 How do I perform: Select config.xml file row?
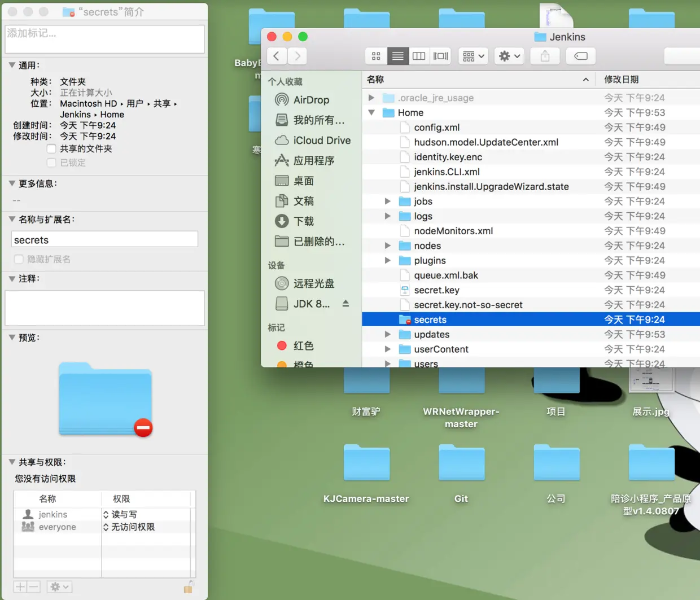click(x=531, y=127)
